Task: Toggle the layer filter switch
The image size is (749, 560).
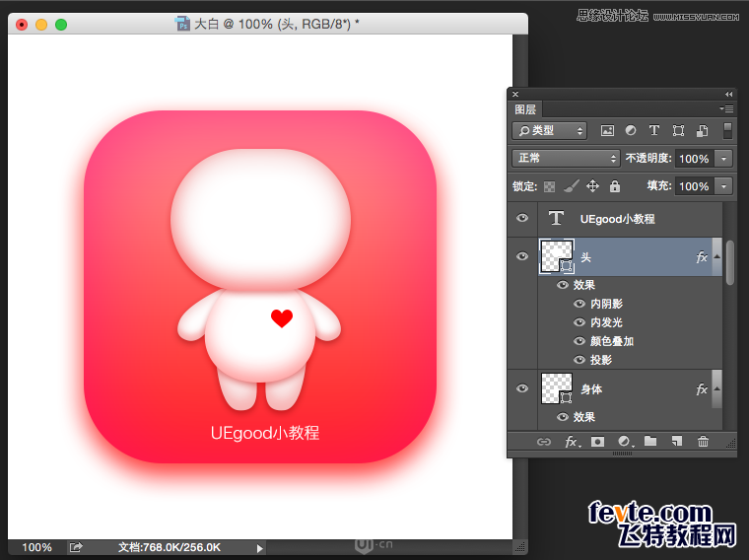Action: coord(727,130)
